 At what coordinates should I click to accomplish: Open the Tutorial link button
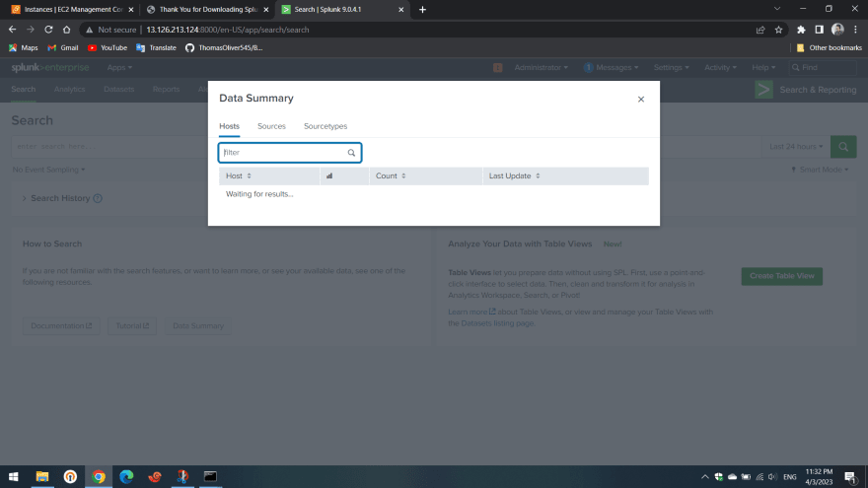tap(132, 326)
